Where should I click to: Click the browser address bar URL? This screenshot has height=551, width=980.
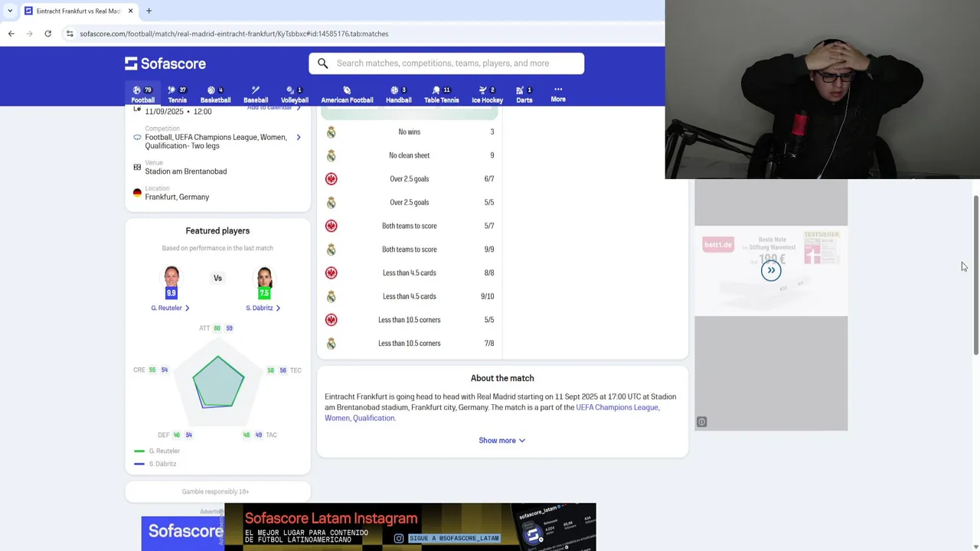234,34
